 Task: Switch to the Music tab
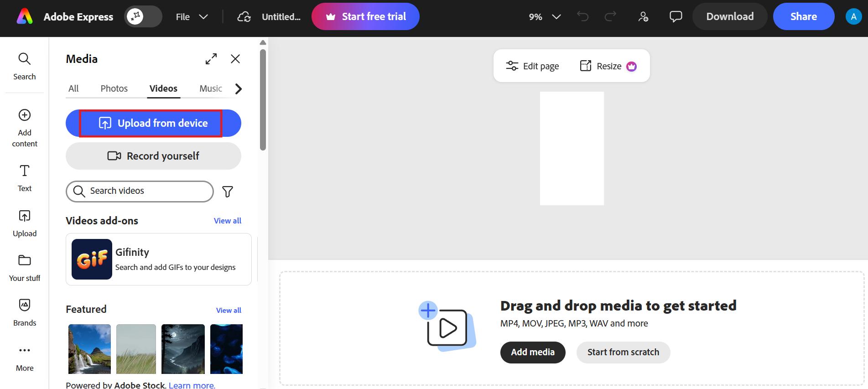[211, 88]
